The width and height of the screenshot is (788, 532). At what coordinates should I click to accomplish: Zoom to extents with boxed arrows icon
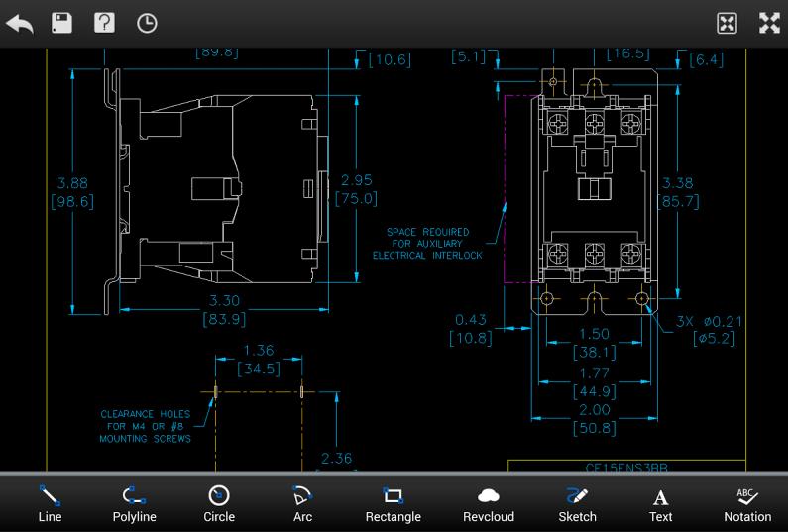click(x=727, y=23)
